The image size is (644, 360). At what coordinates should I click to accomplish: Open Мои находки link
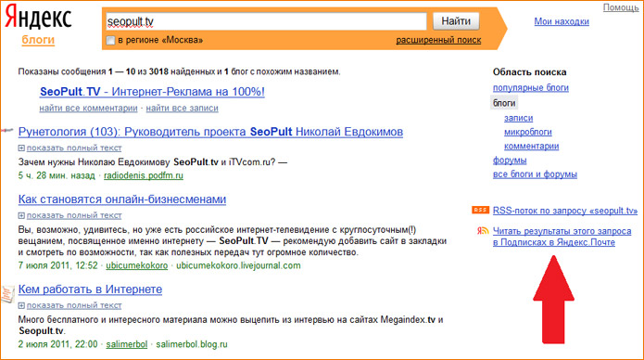pyautogui.click(x=562, y=21)
